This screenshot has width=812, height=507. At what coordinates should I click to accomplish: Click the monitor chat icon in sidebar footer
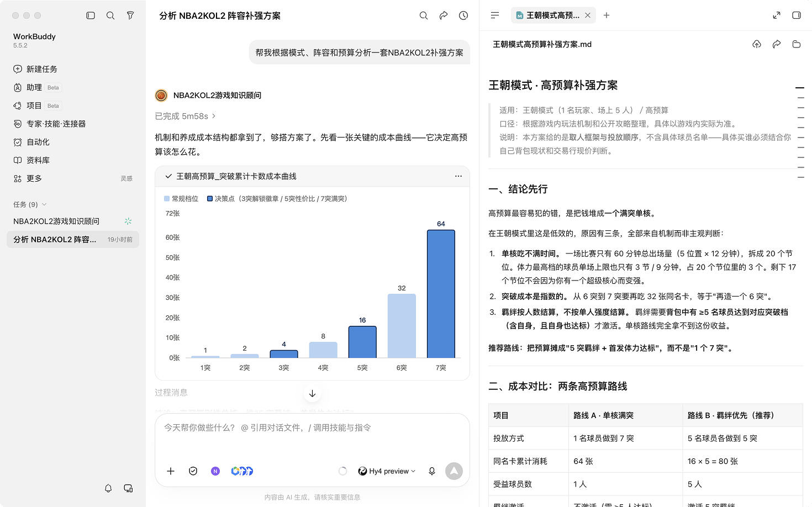click(128, 488)
